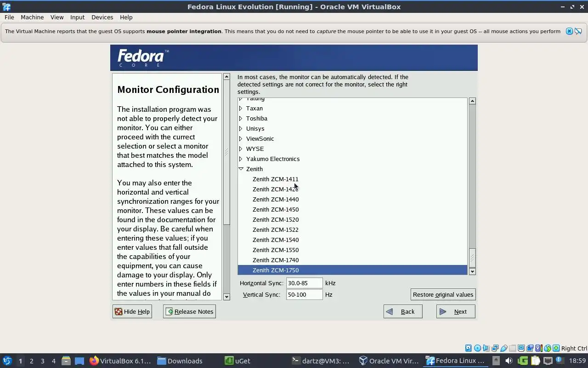The width and height of the screenshot is (588, 368).
Task: Click the network connection tray icon
Action: tap(548, 361)
